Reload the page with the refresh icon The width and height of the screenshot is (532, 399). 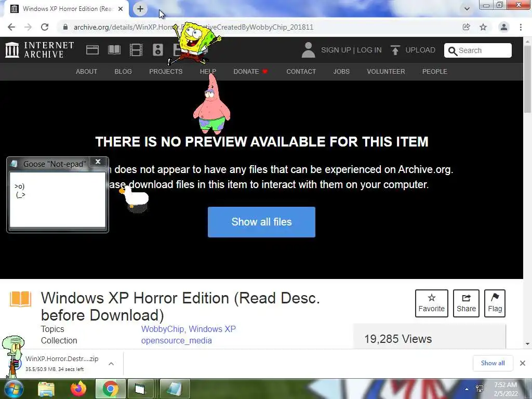pyautogui.click(x=45, y=27)
